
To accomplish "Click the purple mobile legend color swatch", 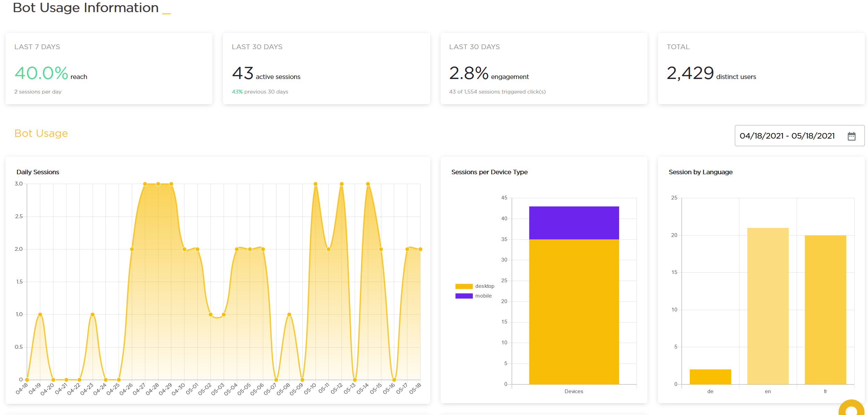I will (464, 296).
